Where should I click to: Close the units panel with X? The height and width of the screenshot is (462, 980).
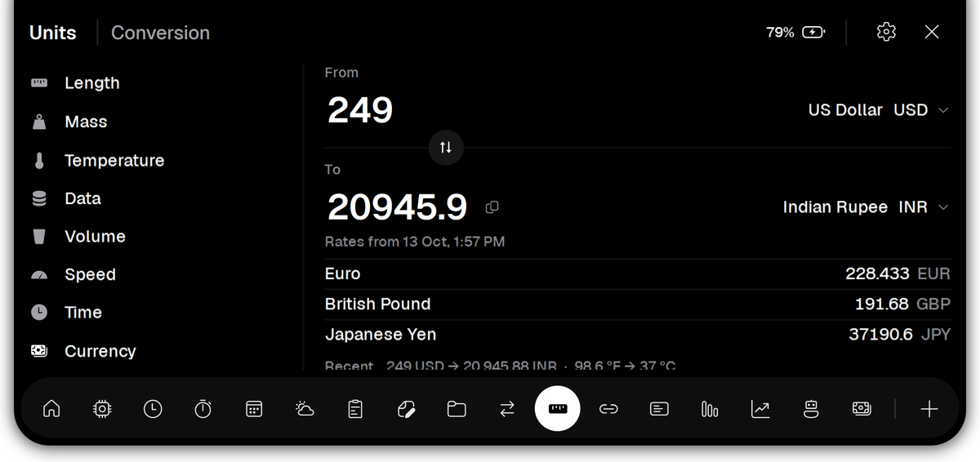pos(932,32)
